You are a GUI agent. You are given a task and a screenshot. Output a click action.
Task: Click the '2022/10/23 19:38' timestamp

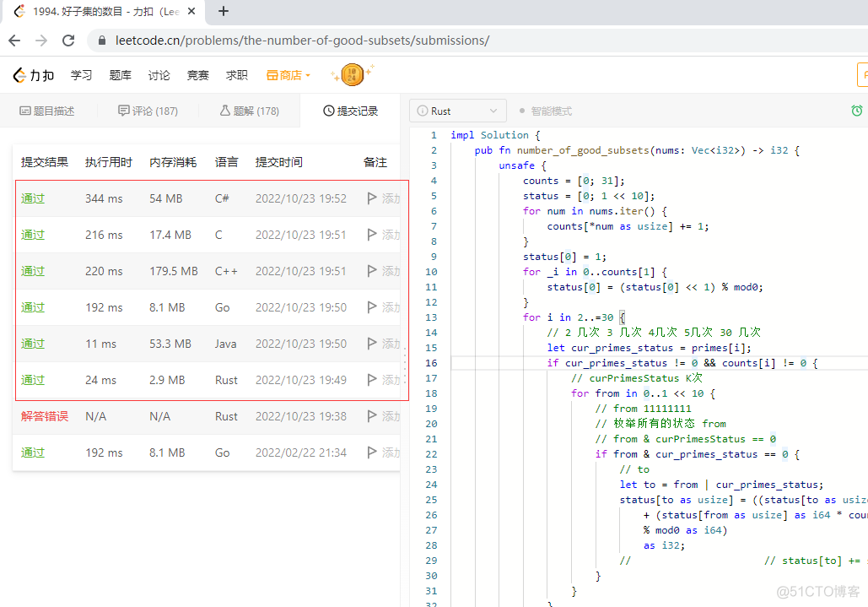pos(301,416)
